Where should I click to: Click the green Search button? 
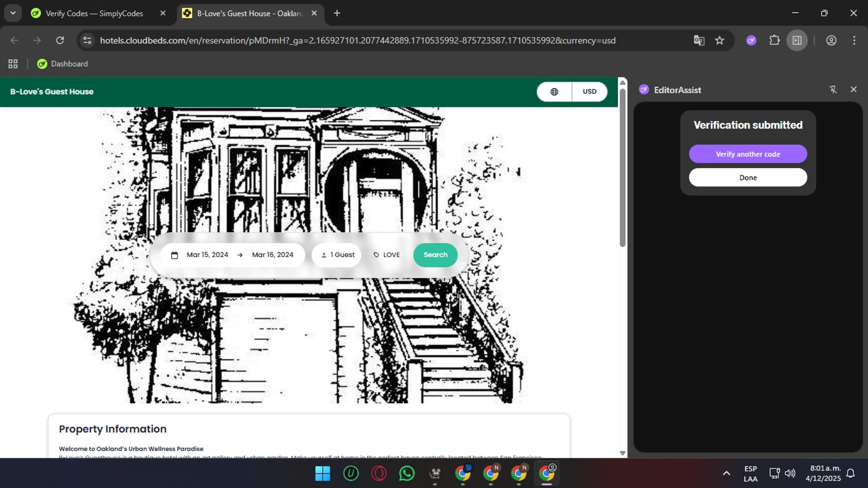[x=435, y=255]
